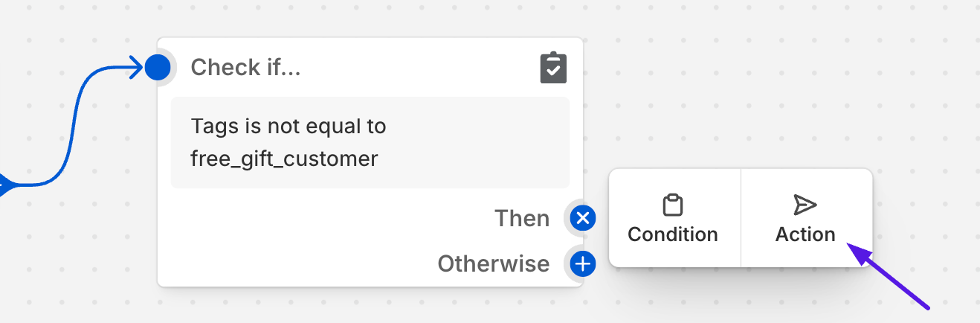The height and width of the screenshot is (323, 980).
Task: Select the Otherwise branch label
Action: click(x=494, y=263)
